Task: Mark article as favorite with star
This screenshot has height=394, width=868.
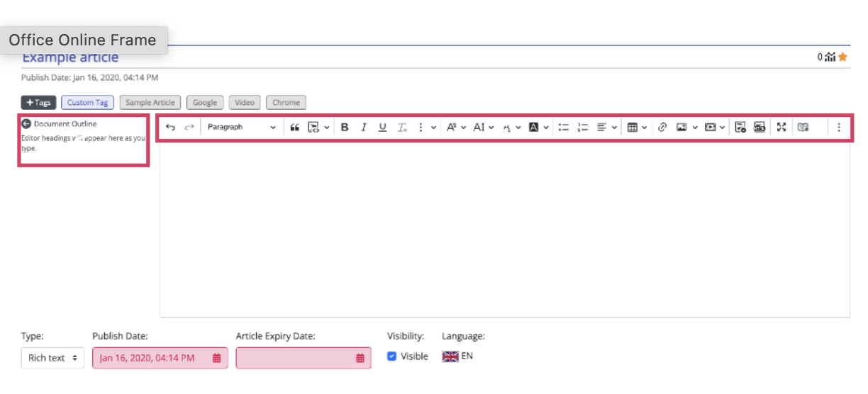Action: (842, 57)
